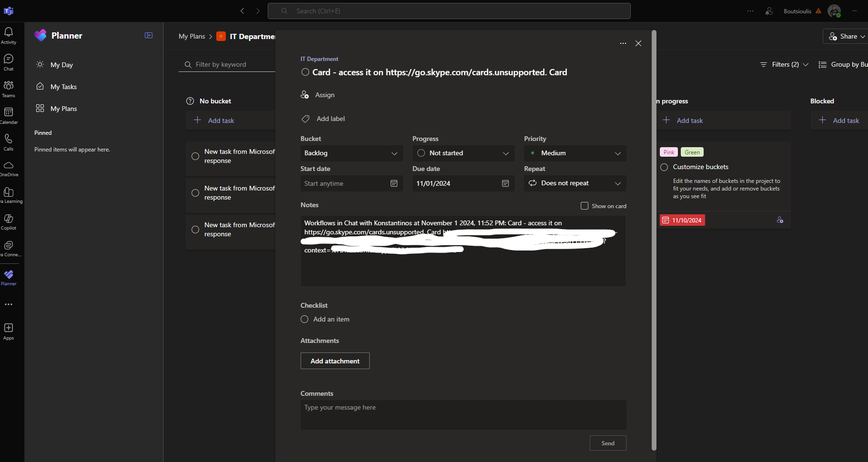Click the Green label on Customize buckets
This screenshot has height=462, width=868.
point(692,152)
